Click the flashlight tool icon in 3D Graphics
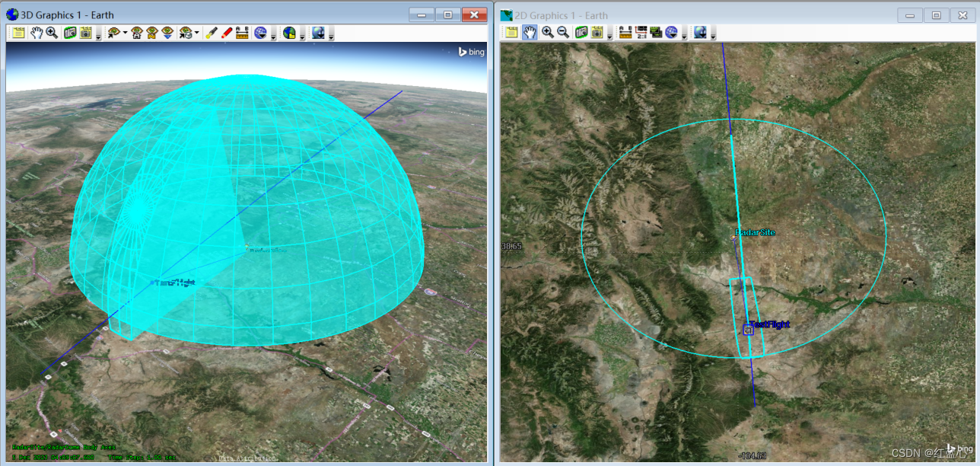 [212, 33]
